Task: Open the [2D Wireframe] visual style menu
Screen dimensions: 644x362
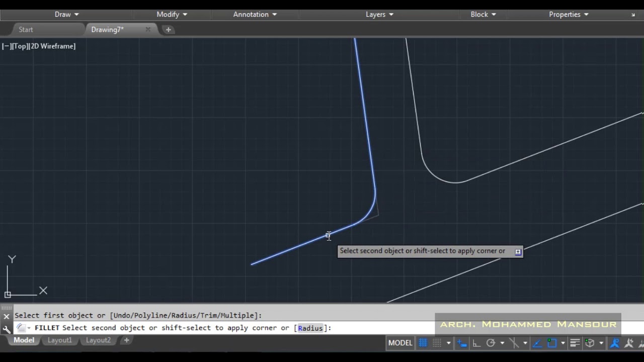Action: click(x=52, y=46)
